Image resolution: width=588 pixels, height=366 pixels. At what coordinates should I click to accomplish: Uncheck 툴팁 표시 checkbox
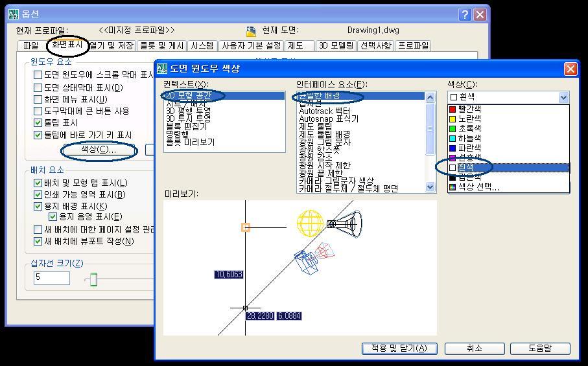pyautogui.click(x=38, y=122)
